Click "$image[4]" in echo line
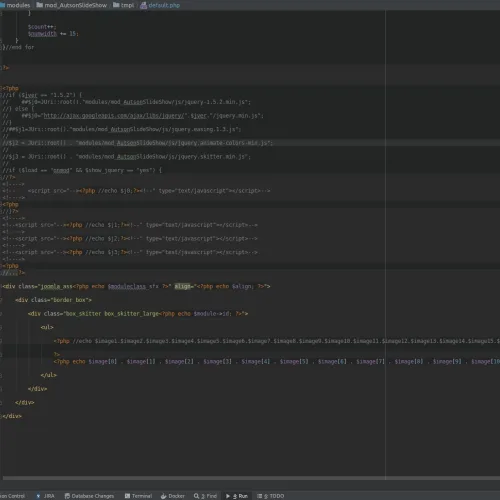Image resolution: width=500 pixels, height=500 pixels. point(256,361)
